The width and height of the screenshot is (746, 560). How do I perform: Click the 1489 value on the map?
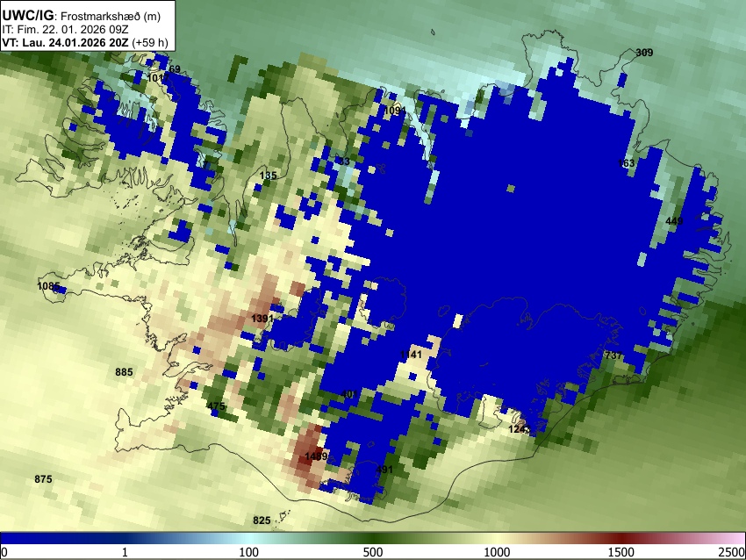tap(316, 456)
